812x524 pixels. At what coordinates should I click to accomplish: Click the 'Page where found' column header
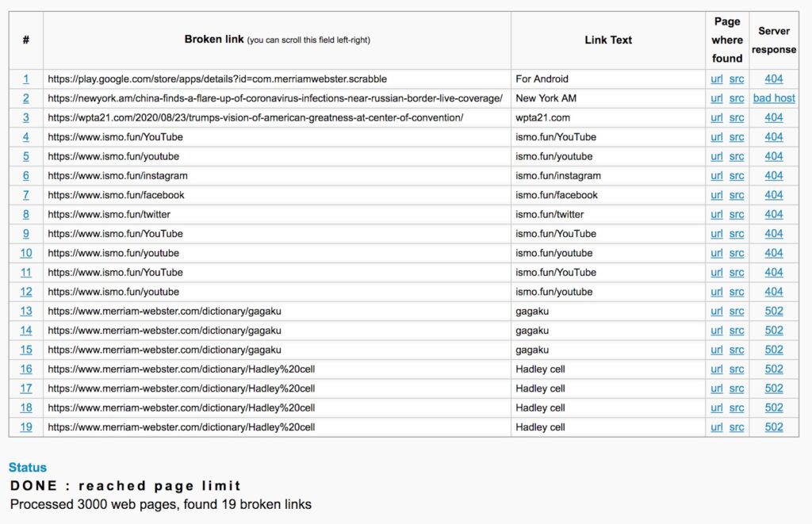(x=727, y=40)
